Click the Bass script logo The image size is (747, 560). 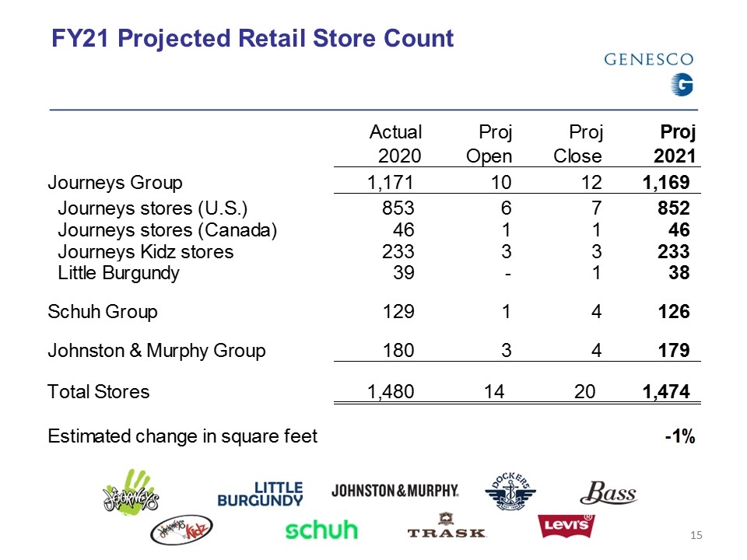(608, 492)
